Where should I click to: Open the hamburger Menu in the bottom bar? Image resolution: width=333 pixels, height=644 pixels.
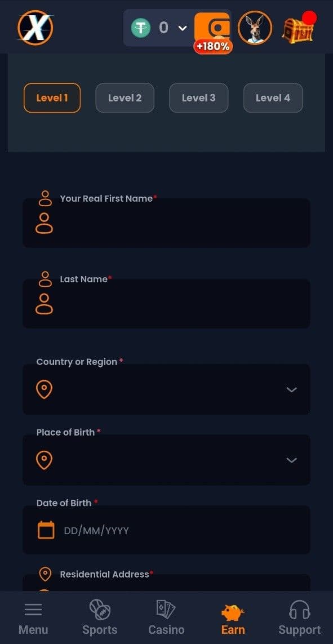(x=33, y=609)
